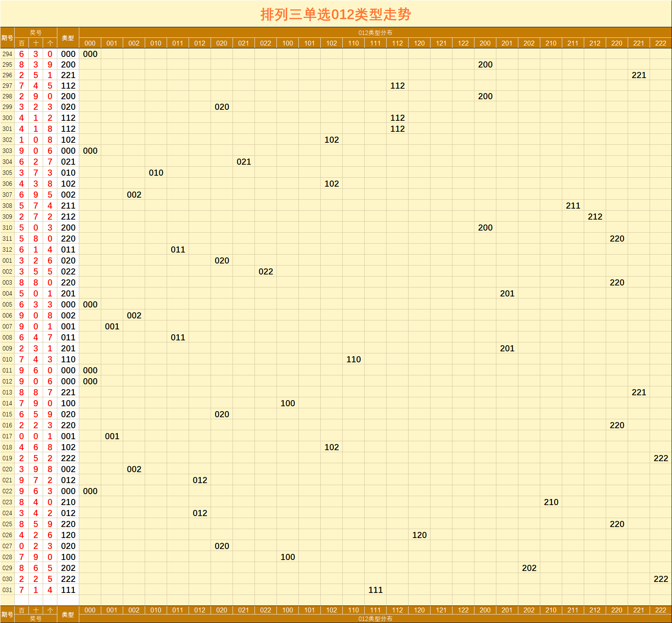Click distribution cell 110 in row 010
Image resolution: width=672 pixels, height=623 pixels.
353,359
